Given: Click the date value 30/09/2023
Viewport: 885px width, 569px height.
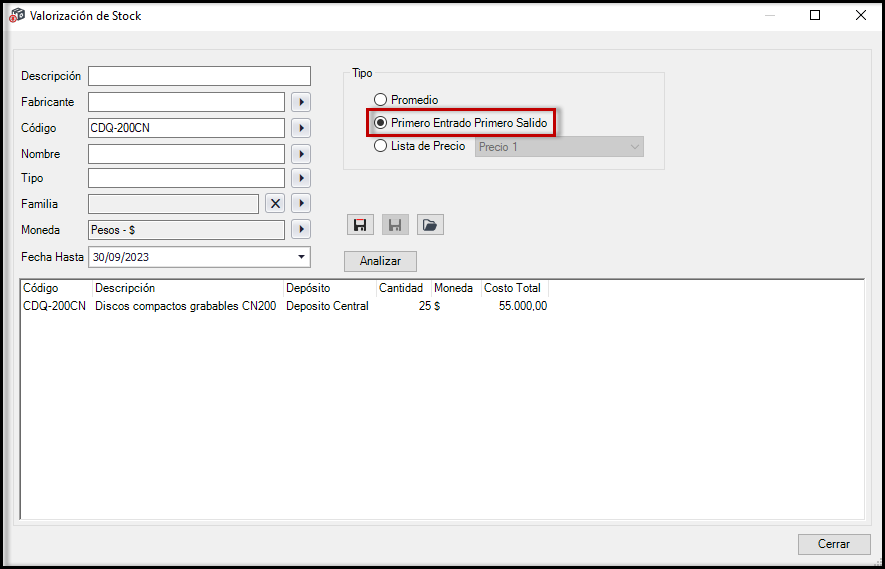Looking at the screenshot, I should 121,257.
